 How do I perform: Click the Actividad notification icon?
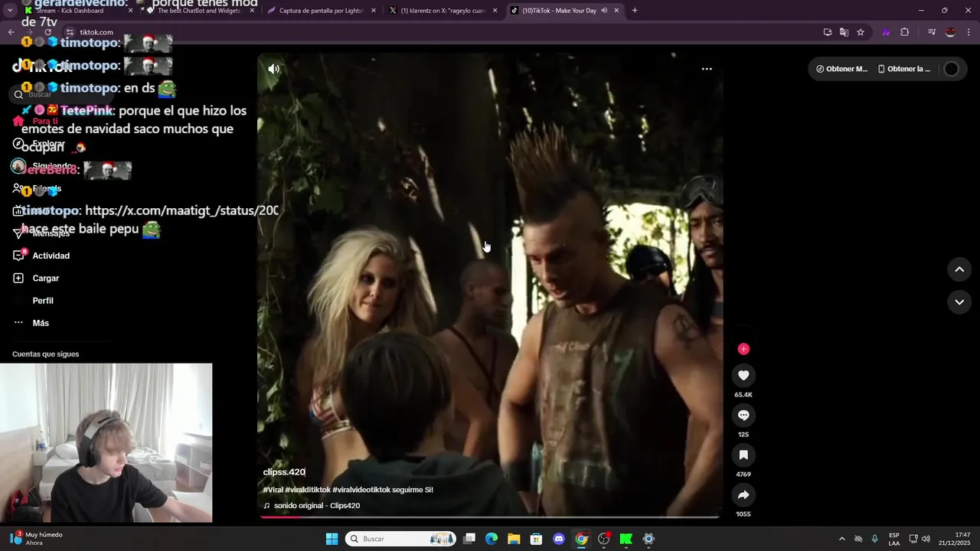(x=18, y=256)
